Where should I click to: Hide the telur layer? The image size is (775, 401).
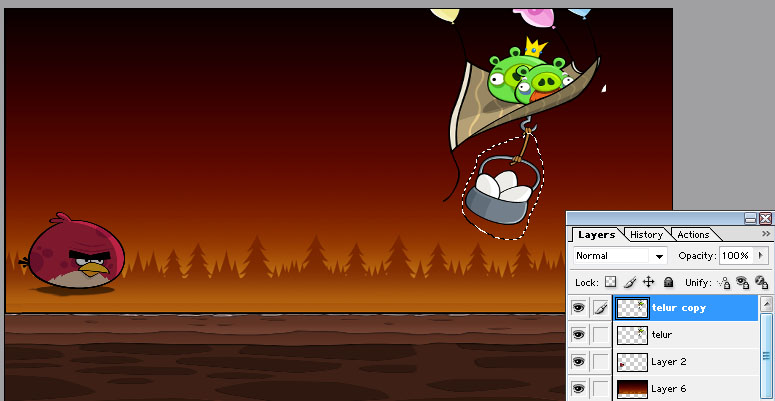[x=578, y=335]
